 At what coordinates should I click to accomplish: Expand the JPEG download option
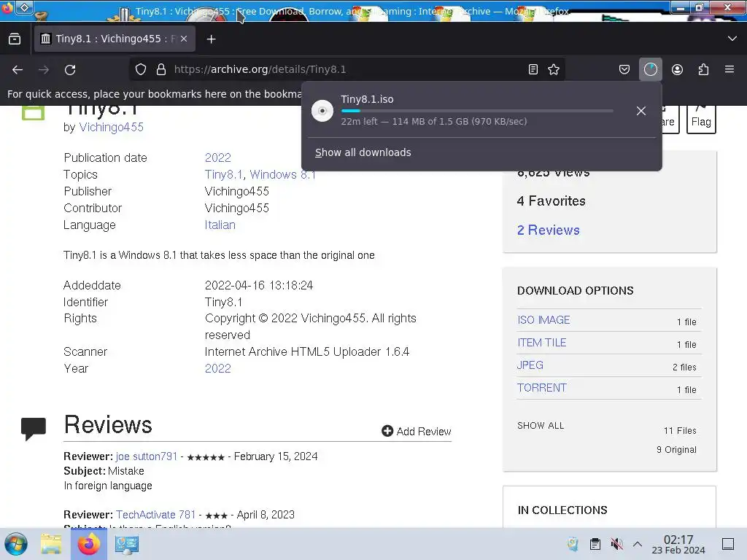point(530,365)
